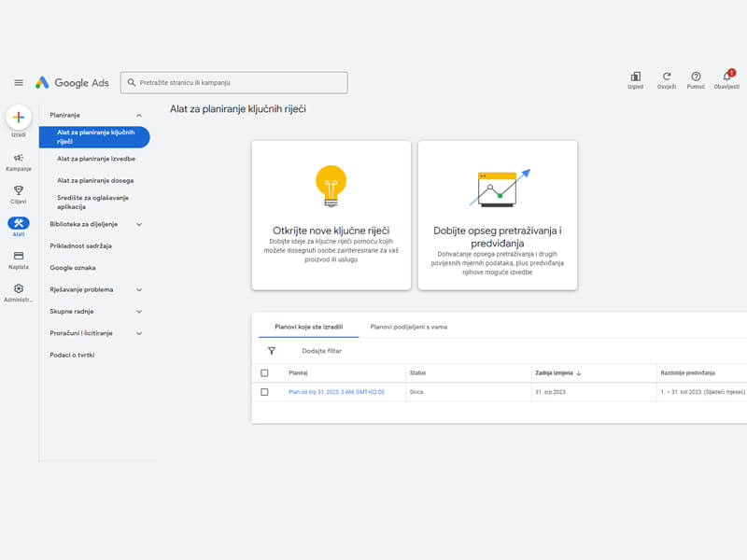Viewport: 747px width, 560px height.
Task: Expand the Rješavanje problema section
Action: pos(139,289)
